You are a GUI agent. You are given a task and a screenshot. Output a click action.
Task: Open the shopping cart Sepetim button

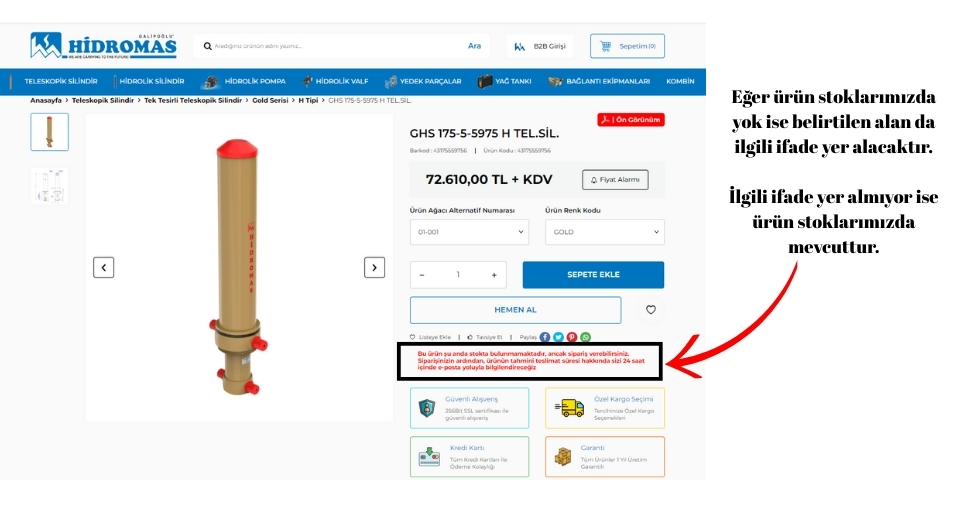point(628,46)
